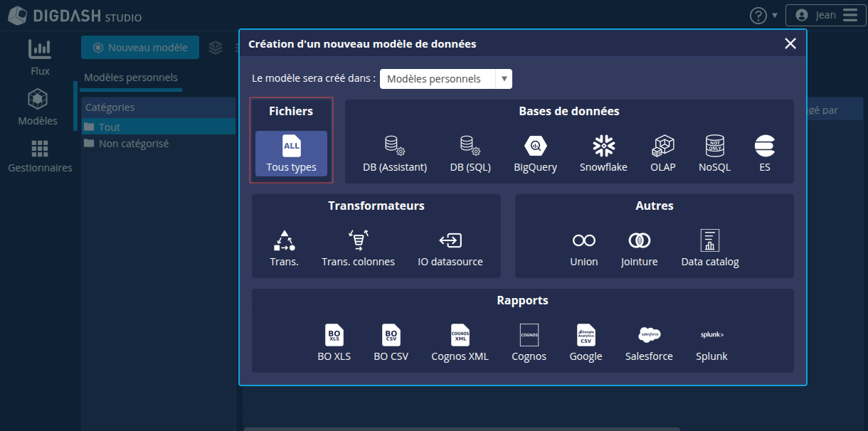Select the Tout category in the tree
The image size is (868, 431).
pyautogui.click(x=110, y=127)
